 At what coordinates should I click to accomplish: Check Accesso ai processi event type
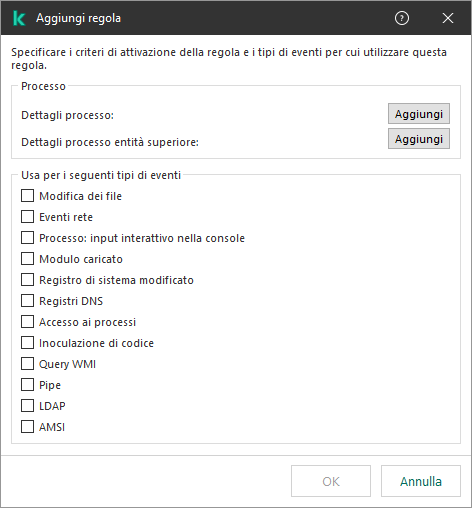27,322
